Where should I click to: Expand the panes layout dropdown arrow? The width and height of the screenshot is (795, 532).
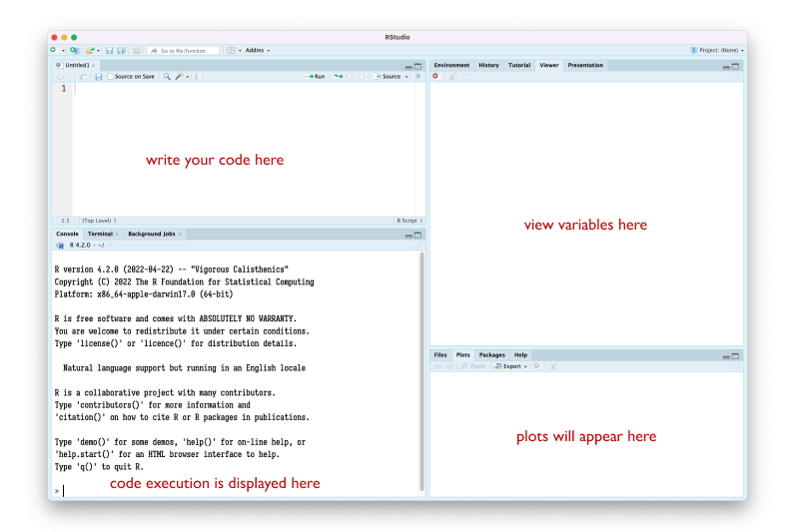tap(240, 51)
